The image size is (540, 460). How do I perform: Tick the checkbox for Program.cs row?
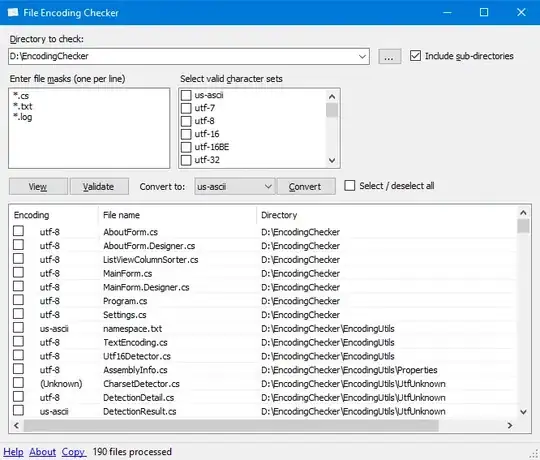tap(19, 300)
